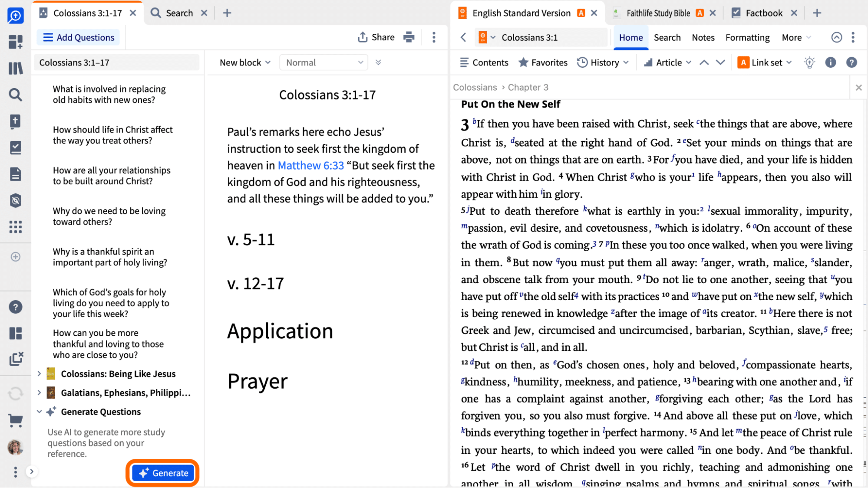Open the New block dropdown
The height and width of the screenshot is (488, 868).
(x=245, y=62)
